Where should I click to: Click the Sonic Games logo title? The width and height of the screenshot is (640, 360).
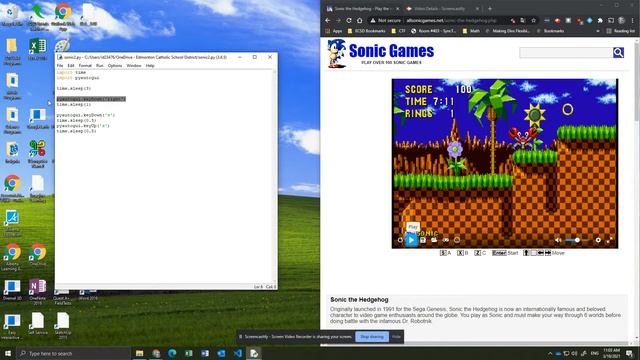(391, 51)
